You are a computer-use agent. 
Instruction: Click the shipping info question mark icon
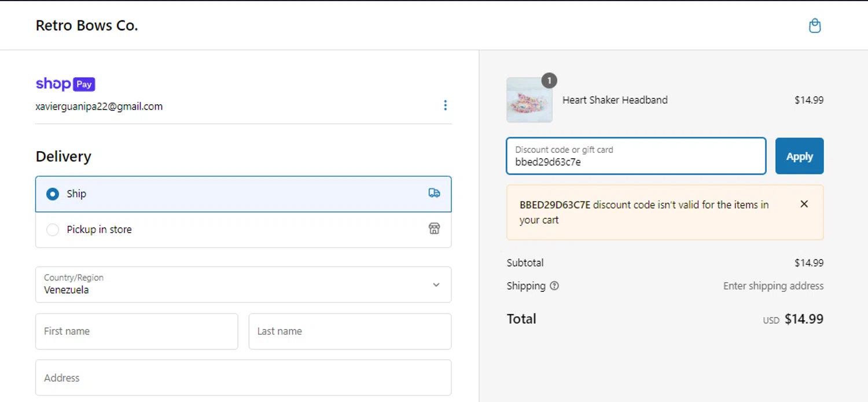[x=554, y=286]
